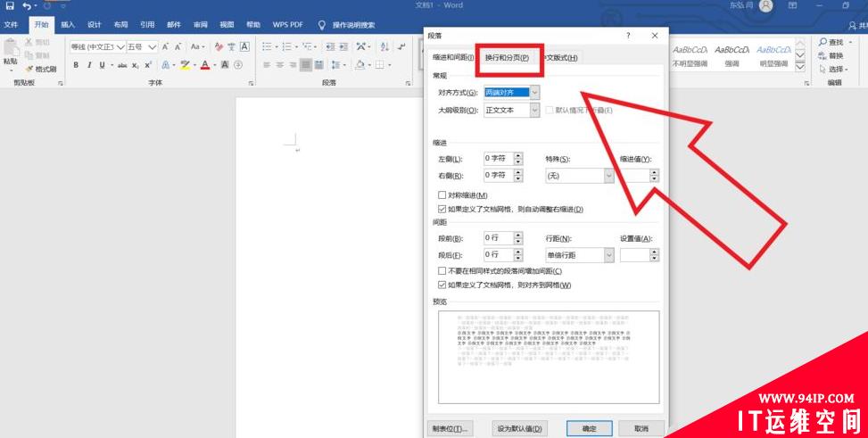Screen dimensions: 868x438
Task: Open the 视图 ribbon tab
Action: (x=227, y=25)
